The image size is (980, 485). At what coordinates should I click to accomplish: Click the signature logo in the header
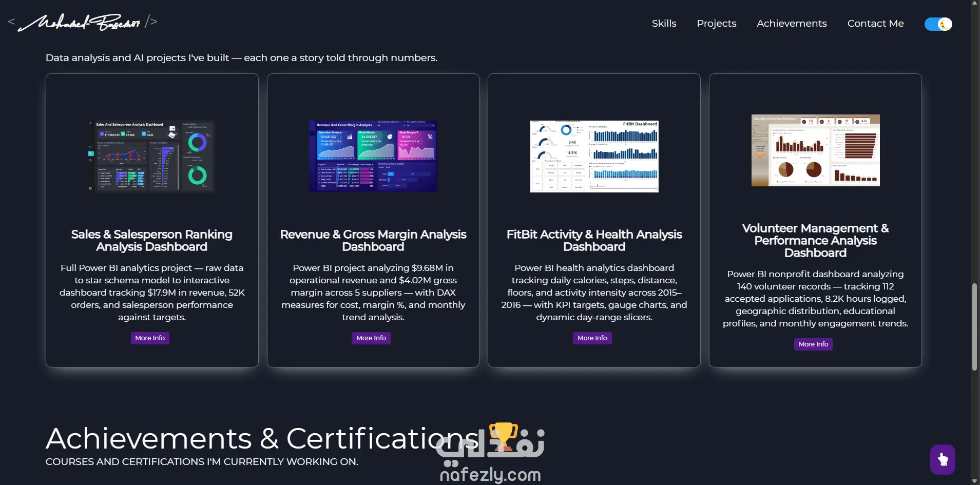pos(83,23)
